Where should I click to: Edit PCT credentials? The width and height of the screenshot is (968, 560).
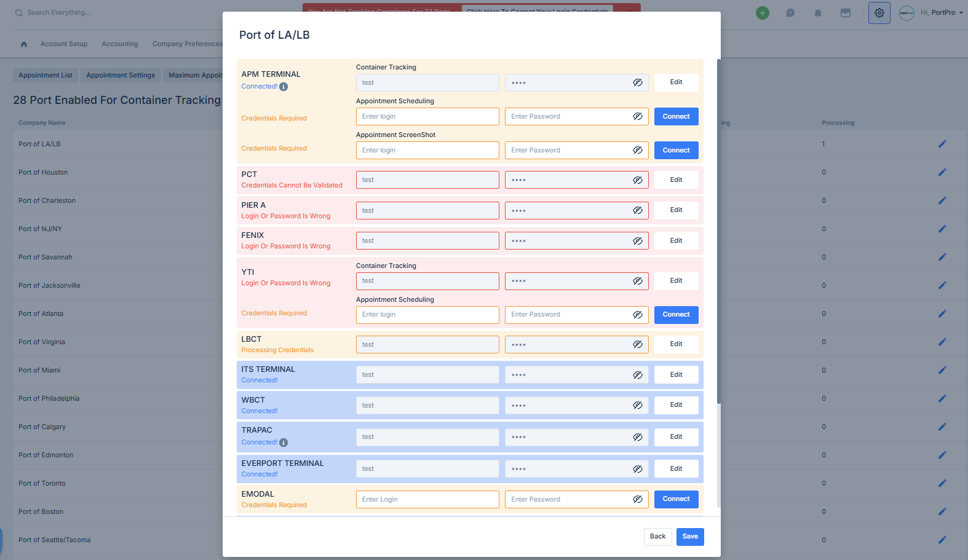click(676, 180)
